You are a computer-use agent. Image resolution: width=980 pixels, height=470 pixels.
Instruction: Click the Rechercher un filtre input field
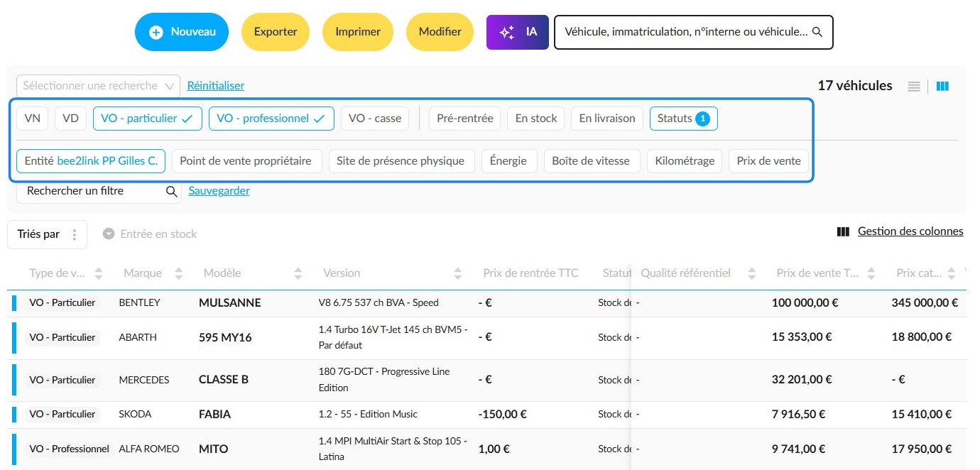pyautogui.click(x=99, y=192)
